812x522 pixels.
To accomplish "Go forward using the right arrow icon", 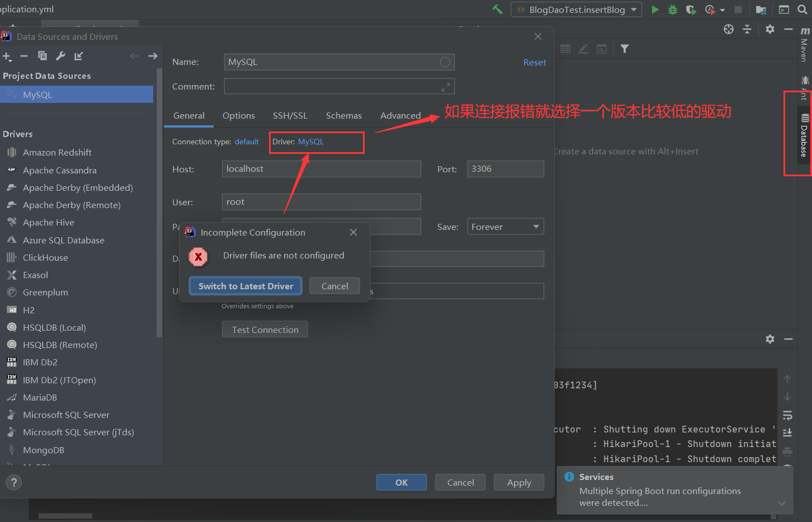I will coord(153,56).
